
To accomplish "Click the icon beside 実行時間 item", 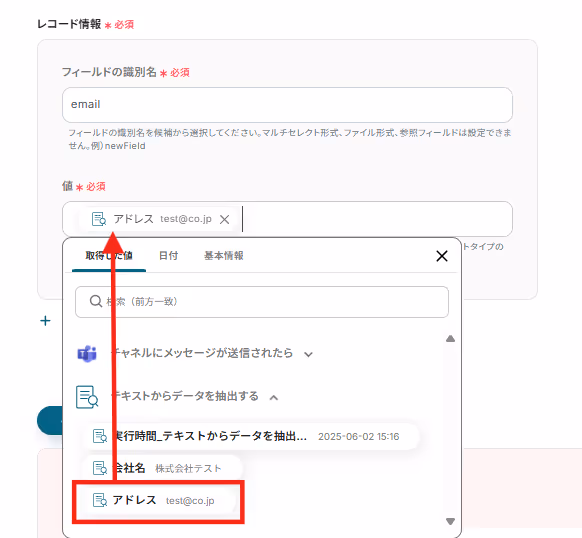I will [x=100, y=436].
